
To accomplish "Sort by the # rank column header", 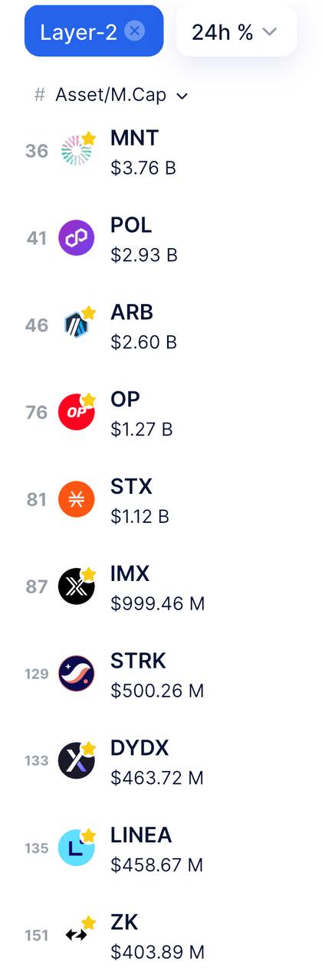I will (40, 95).
